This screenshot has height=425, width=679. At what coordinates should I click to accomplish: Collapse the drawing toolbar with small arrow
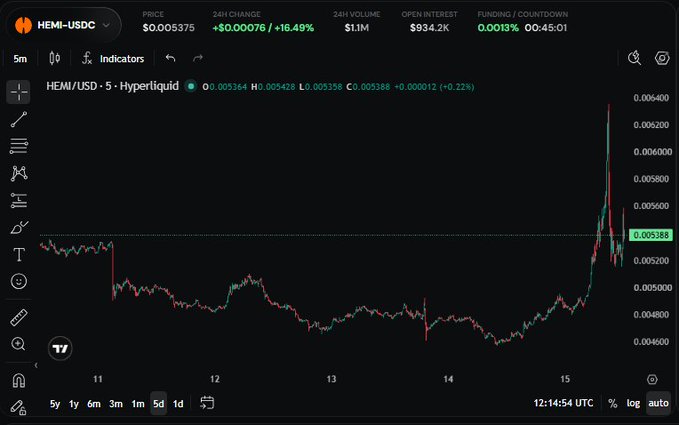click(x=36, y=366)
